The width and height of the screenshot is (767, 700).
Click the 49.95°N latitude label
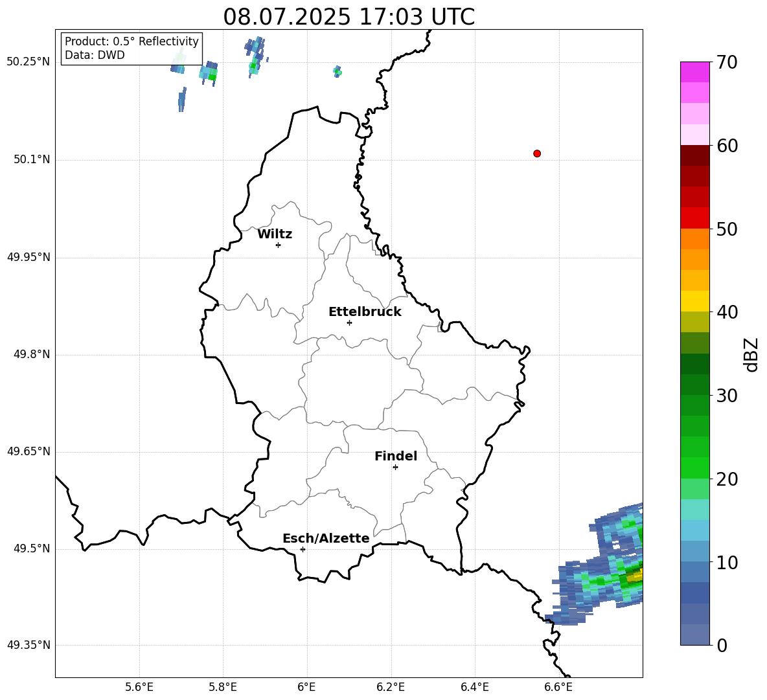[x=29, y=257]
